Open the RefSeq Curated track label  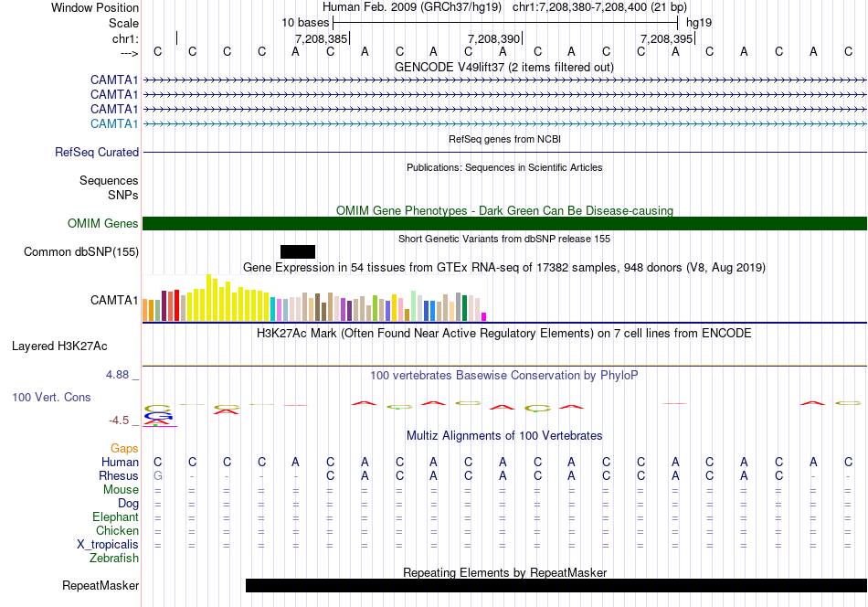tap(97, 152)
